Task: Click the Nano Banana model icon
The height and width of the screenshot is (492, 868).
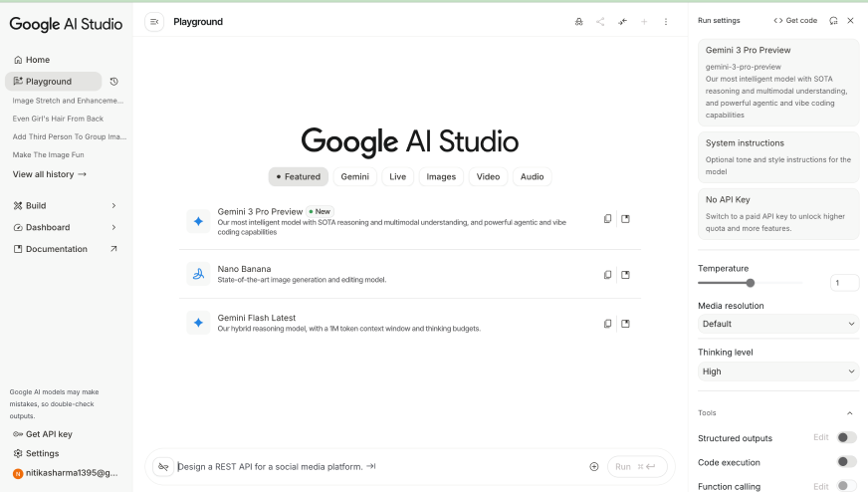Action: [x=198, y=274]
